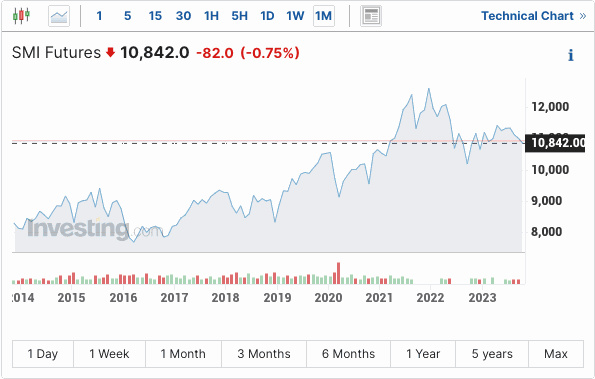Click the Max range button
The image size is (595, 379).
click(x=556, y=354)
